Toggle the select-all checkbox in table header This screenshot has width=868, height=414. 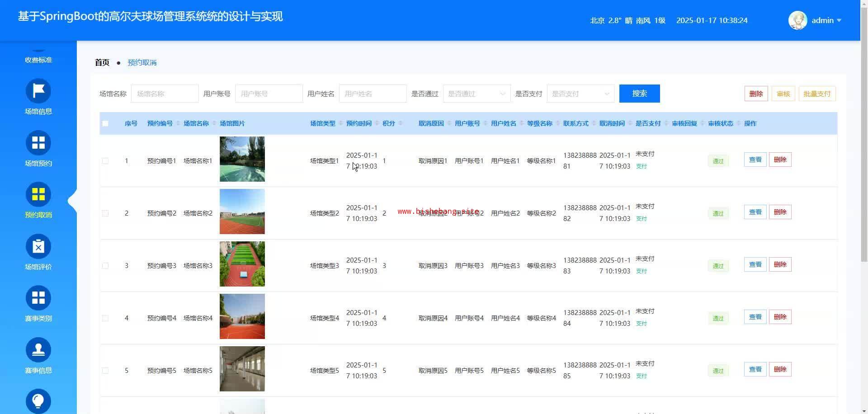tap(105, 123)
